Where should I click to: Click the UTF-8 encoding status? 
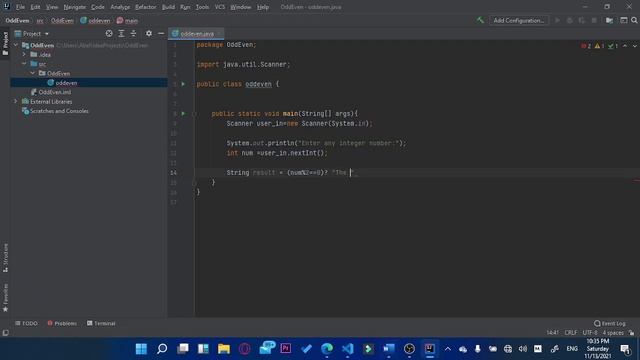pyautogui.click(x=590, y=333)
